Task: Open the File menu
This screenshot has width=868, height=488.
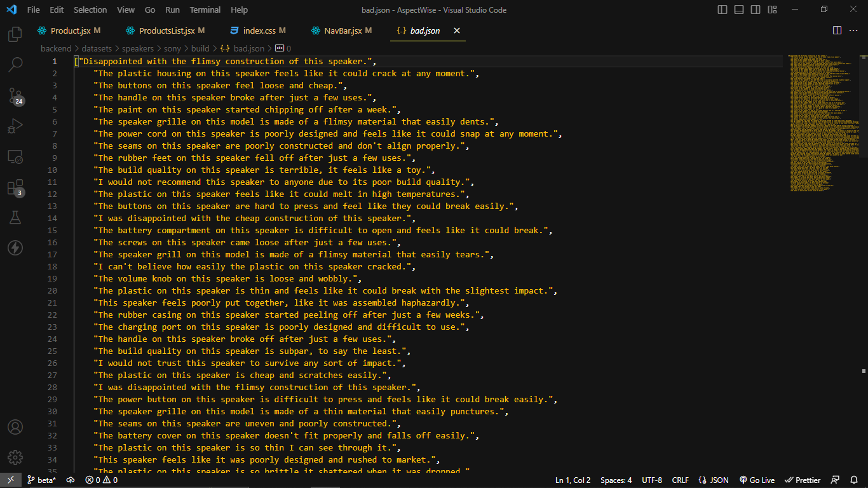Action: pyautogui.click(x=34, y=10)
